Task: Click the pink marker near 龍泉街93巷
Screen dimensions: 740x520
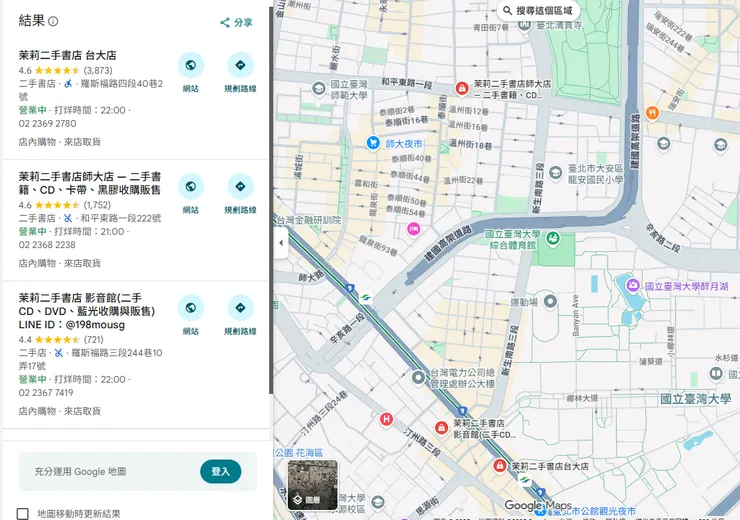Action: (x=413, y=229)
